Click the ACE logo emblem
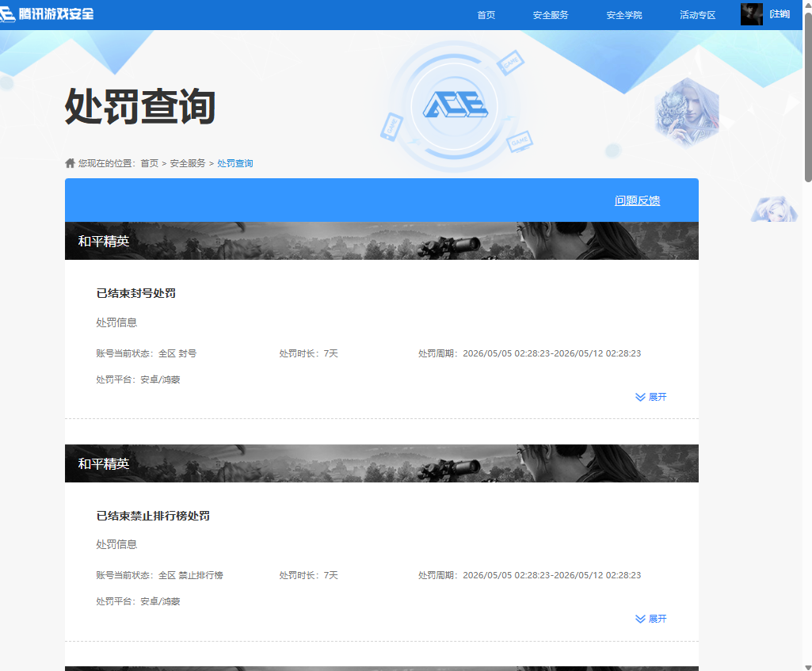 tap(455, 105)
